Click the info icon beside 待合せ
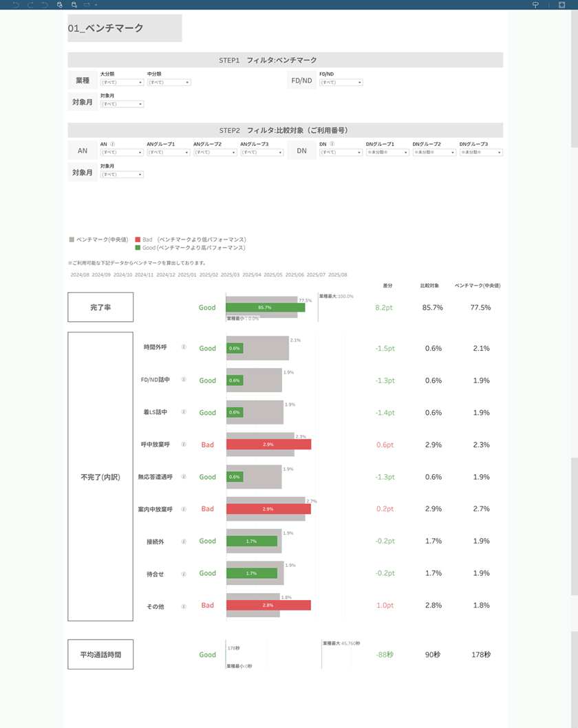Screen dimensions: 578x728 click(x=184, y=573)
